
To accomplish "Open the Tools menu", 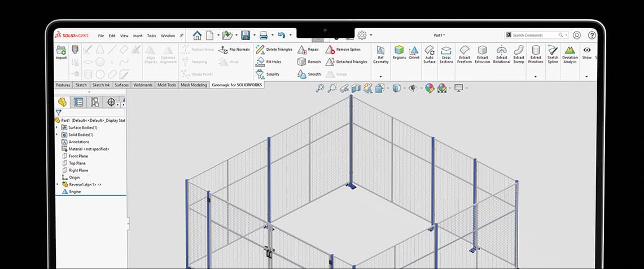I will (x=152, y=36).
